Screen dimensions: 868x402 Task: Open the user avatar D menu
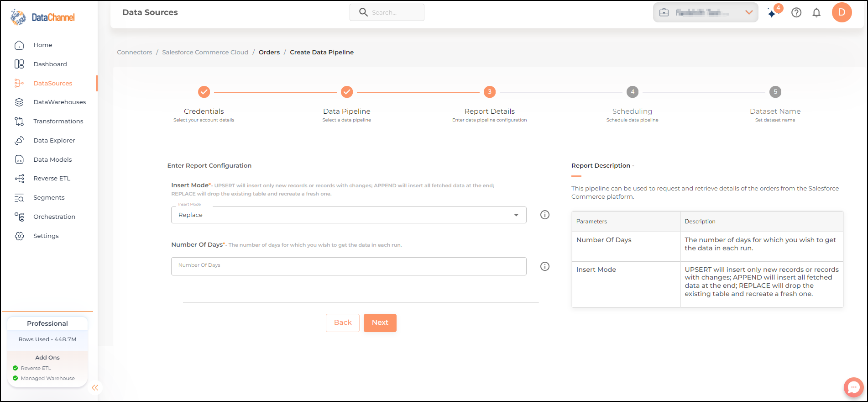842,12
